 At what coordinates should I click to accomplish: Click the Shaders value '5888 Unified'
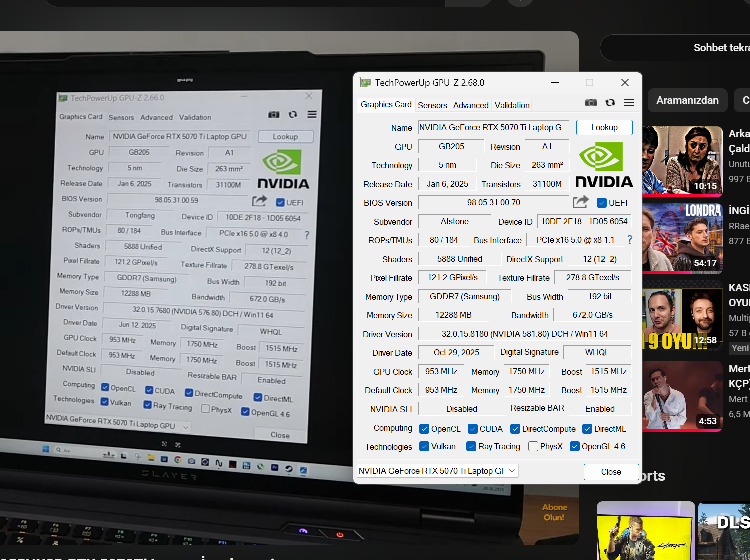click(460, 259)
